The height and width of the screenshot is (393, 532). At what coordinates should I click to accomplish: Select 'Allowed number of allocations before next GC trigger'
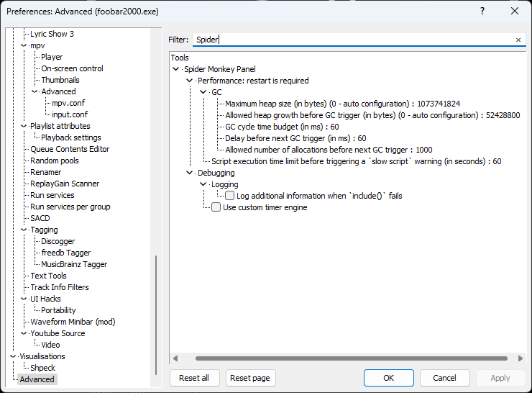click(x=329, y=150)
